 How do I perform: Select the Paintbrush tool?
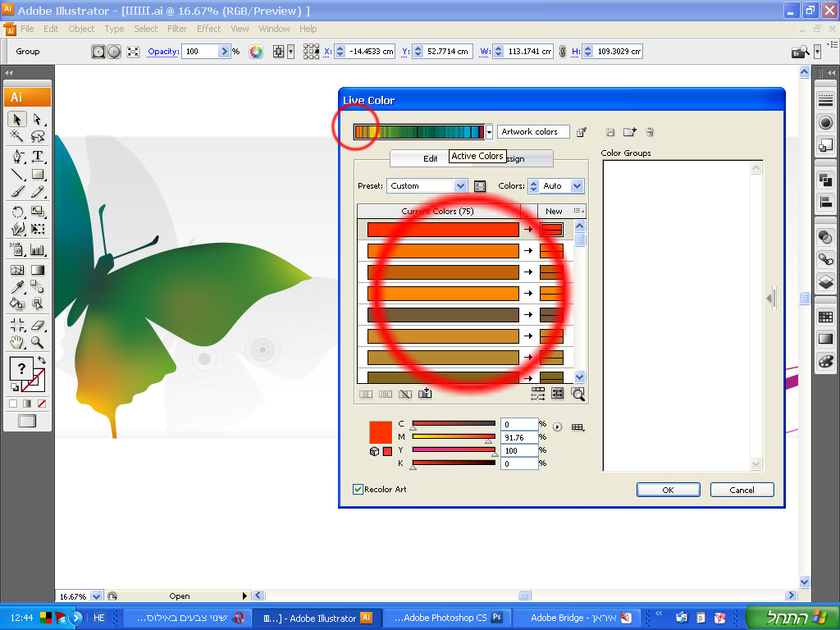(17, 191)
